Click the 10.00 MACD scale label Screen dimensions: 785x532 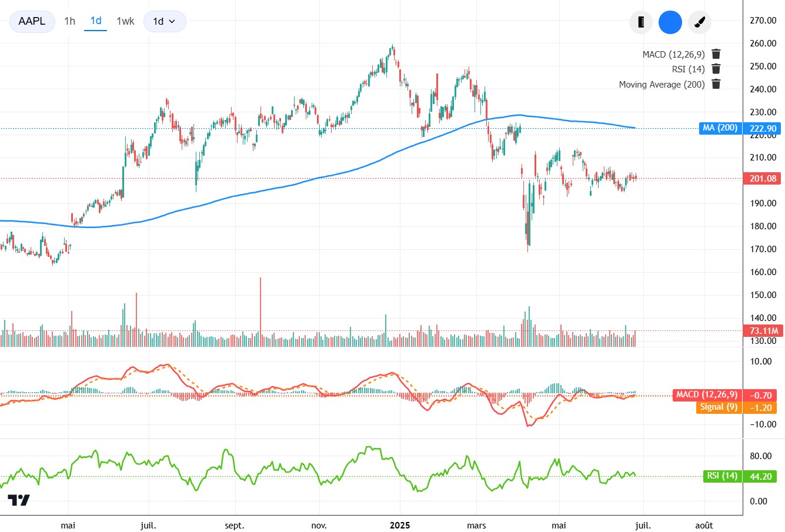(x=761, y=362)
